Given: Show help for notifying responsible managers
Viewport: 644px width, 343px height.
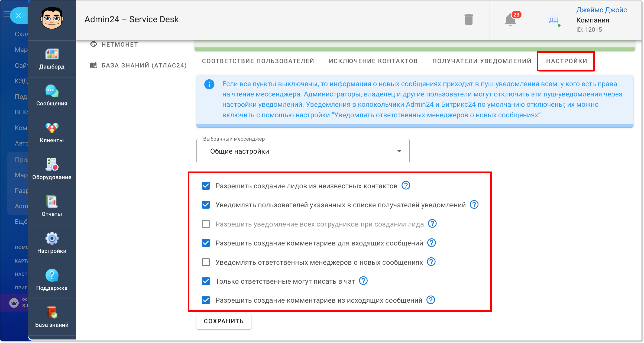Looking at the screenshot, I should tap(431, 262).
